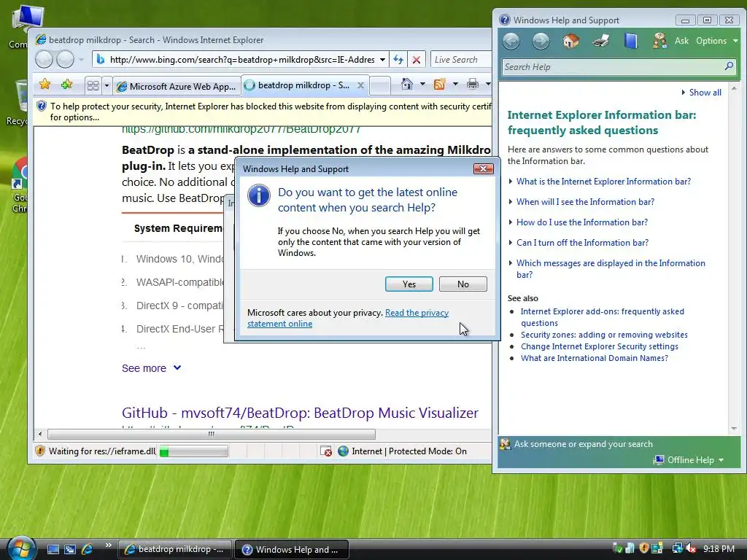747x560 pixels.
Task: Click the Print icon in IE toolbar
Action: pos(472,85)
